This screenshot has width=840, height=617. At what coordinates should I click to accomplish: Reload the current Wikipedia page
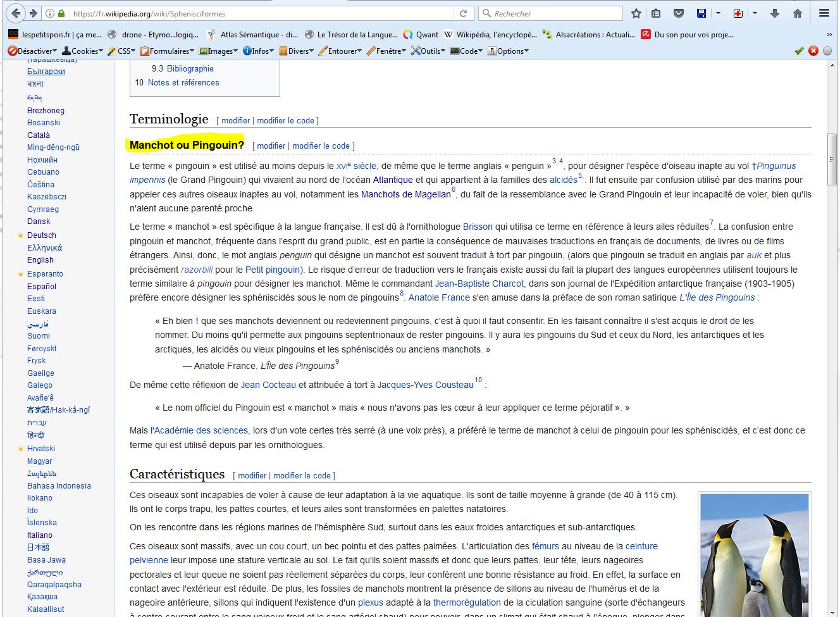pyautogui.click(x=463, y=13)
